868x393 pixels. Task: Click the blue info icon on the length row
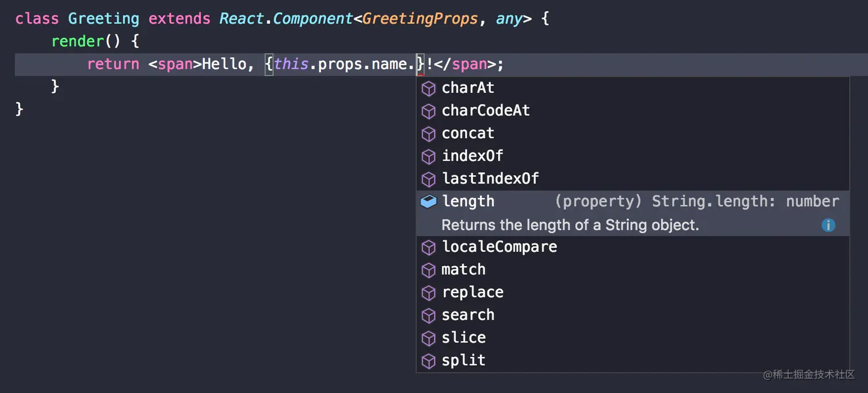(828, 225)
